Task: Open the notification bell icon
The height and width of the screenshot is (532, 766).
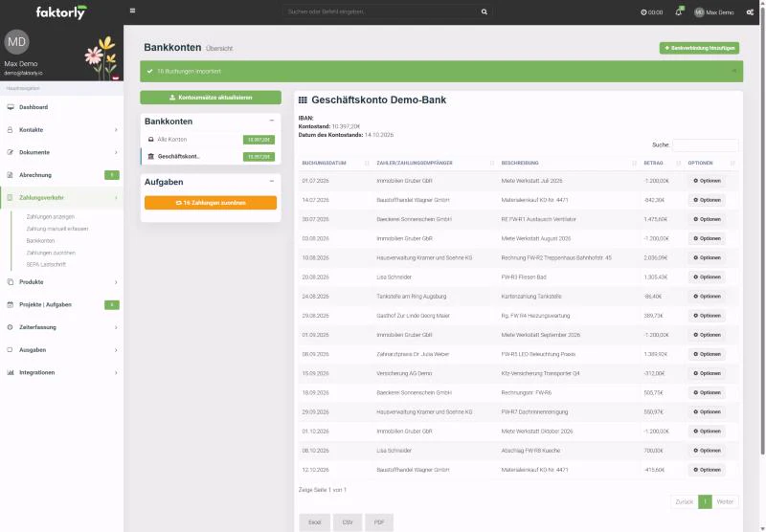Action: (x=679, y=11)
